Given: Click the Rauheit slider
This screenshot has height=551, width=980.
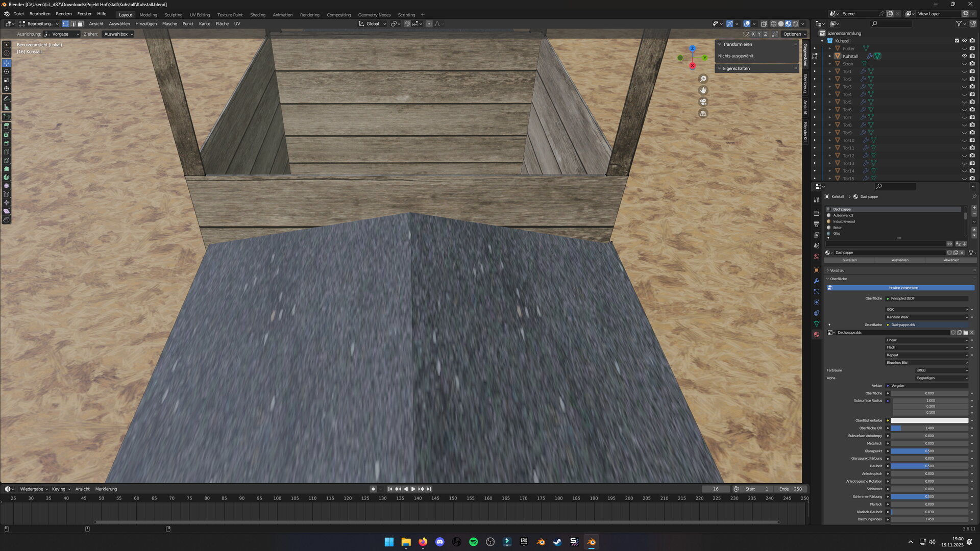Looking at the screenshot, I should tap(929, 466).
